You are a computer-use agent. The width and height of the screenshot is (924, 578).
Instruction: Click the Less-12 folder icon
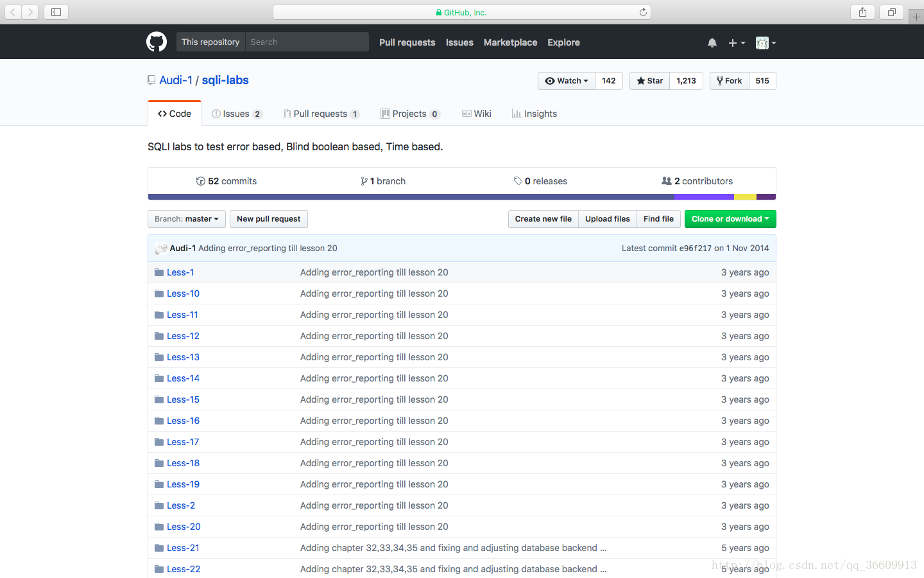coord(159,336)
